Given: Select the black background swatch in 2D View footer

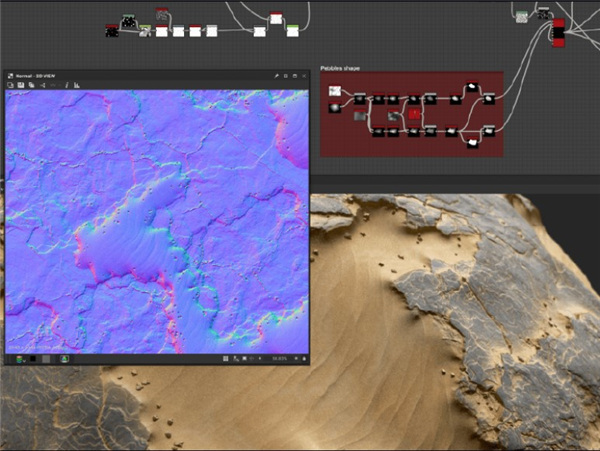Looking at the screenshot, I should tap(31, 358).
